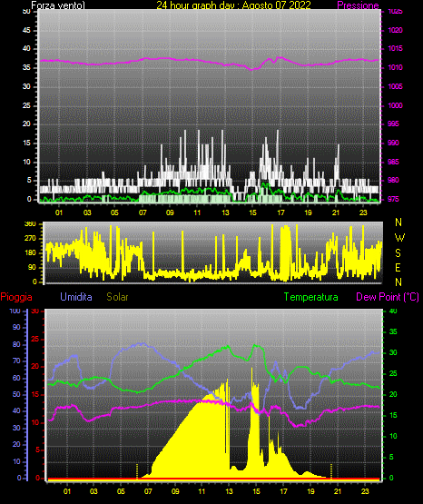Click the Solar legend label
423x504 pixels.
pyautogui.click(x=117, y=297)
